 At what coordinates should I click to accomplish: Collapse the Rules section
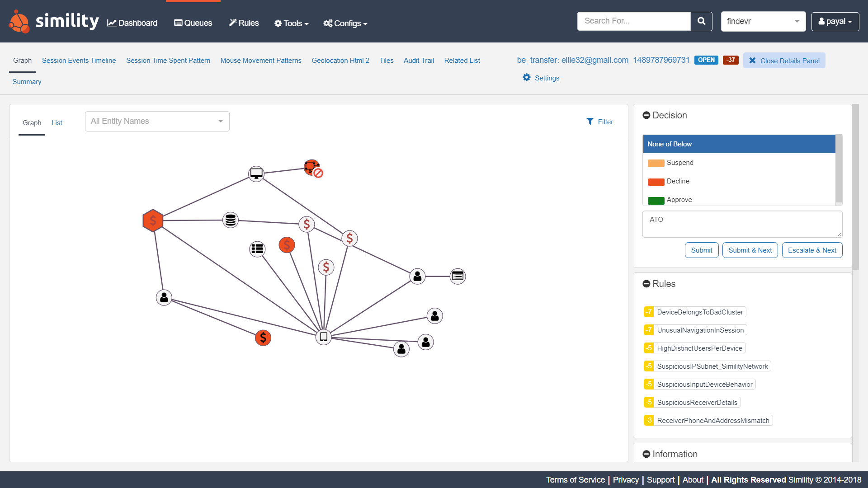coord(646,284)
